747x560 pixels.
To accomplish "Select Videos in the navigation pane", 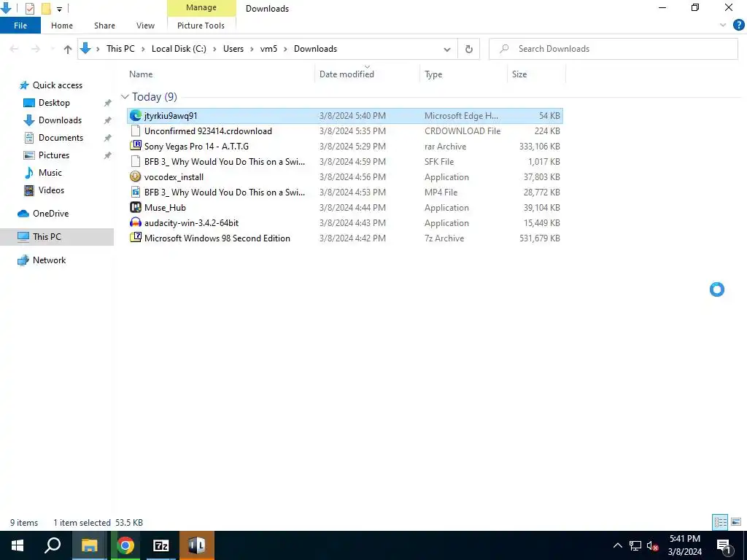I will 51,190.
